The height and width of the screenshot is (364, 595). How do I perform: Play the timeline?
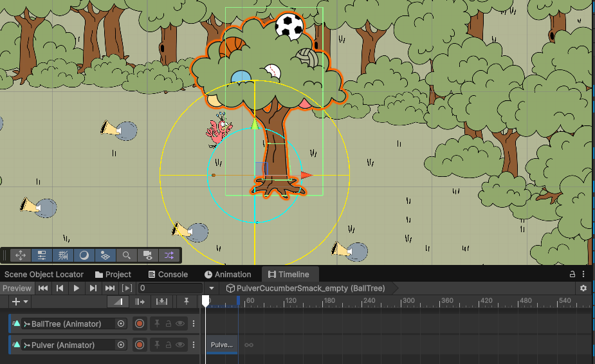pyautogui.click(x=77, y=288)
